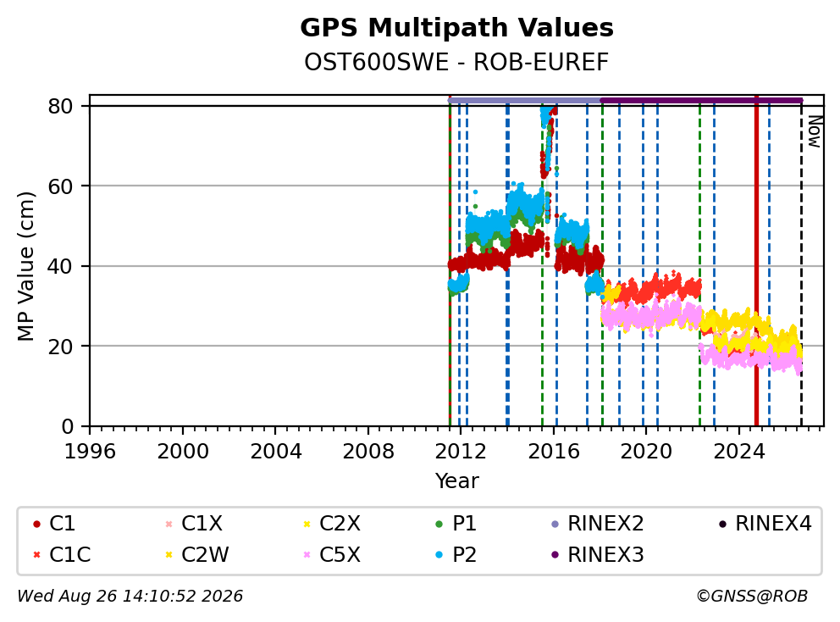This screenshot has height=622, width=840.
Task: Click the C2X legend entry
Action: pos(332,524)
